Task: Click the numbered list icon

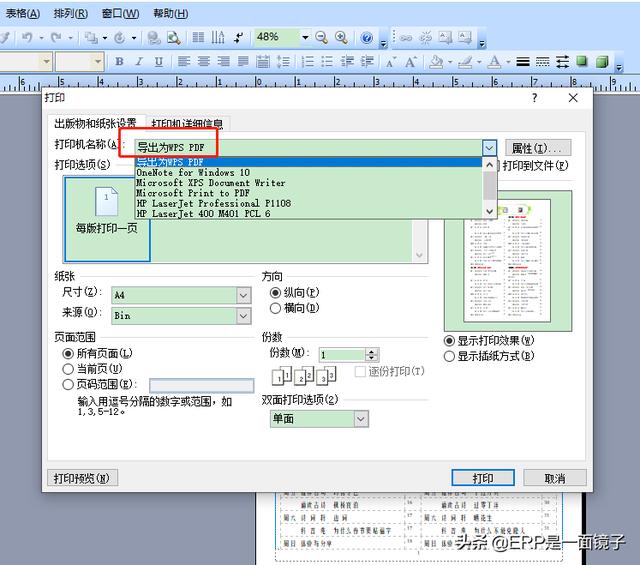Action: point(307,62)
